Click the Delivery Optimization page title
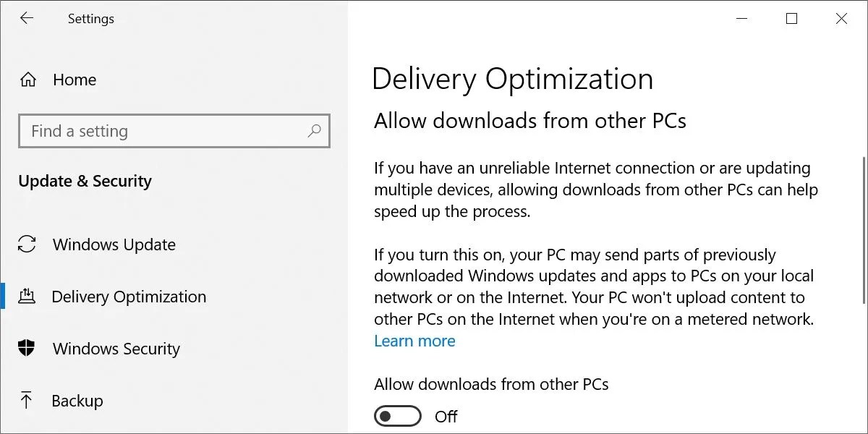This screenshot has height=434, width=868. [x=512, y=80]
